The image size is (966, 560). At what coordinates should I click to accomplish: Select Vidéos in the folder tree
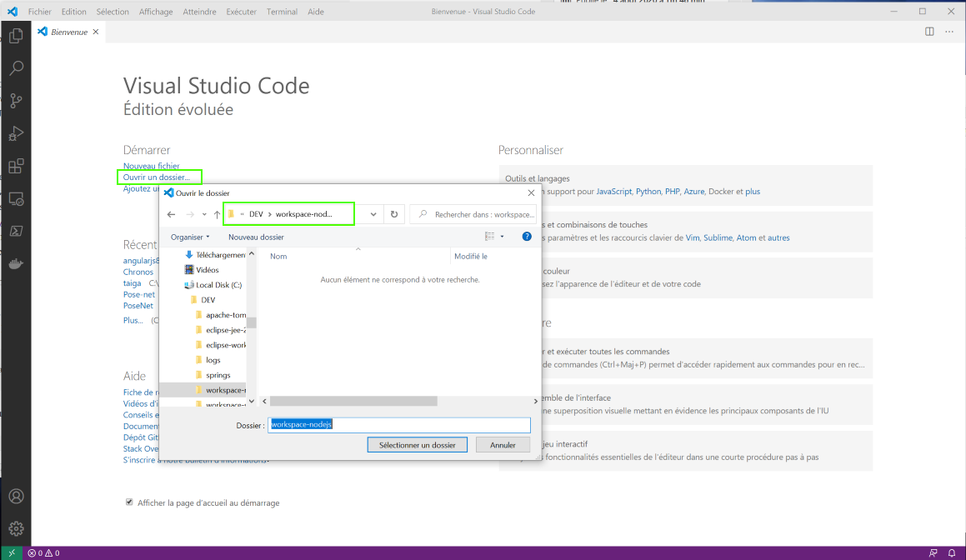(x=207, y=270)
